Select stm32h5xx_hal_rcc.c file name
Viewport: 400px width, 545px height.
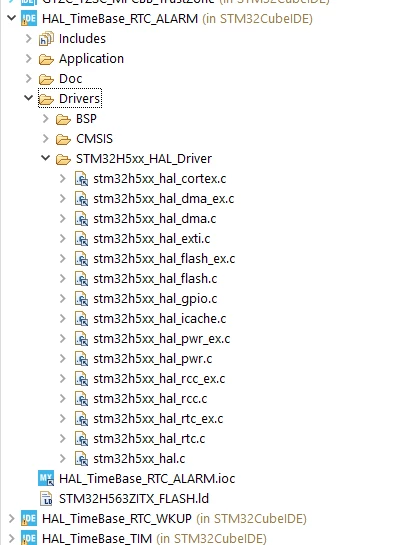click(x=150, y=399)
